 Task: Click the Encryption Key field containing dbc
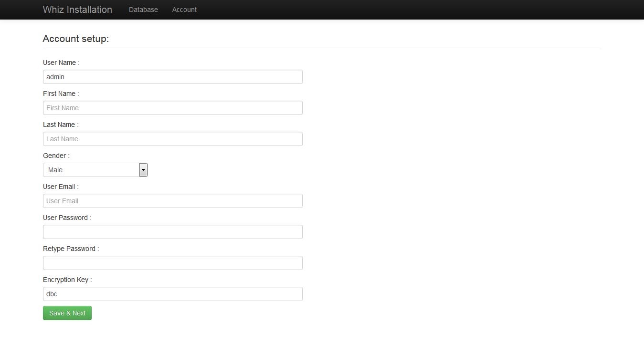pos(173,294)
